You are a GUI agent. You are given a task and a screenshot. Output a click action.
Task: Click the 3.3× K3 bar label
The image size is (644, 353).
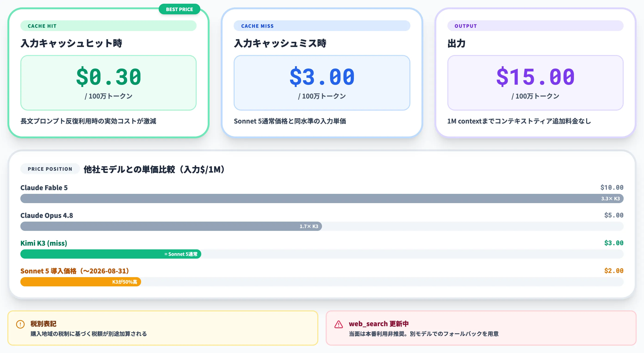(x=610, y=198)
